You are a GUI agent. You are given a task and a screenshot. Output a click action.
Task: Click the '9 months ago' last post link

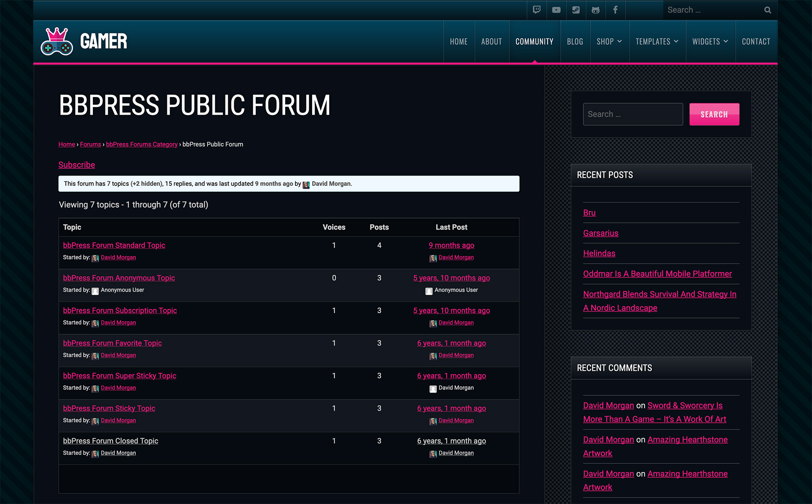[x=452, y=245]
